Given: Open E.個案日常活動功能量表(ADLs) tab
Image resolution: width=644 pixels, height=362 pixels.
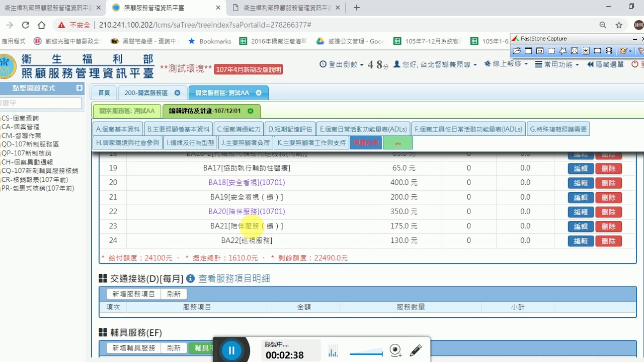Looking at the screenshot, I should click(363, 129).
